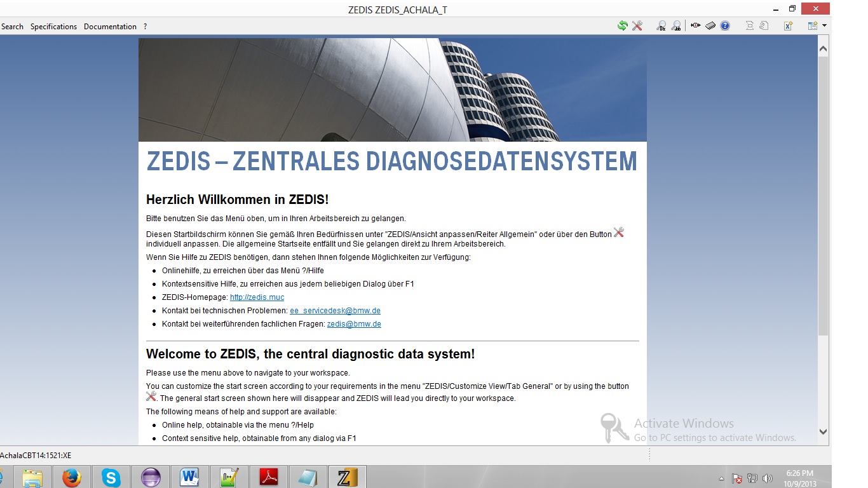868x488 pixels.
Task: Open the Notepad icon in the taskbar
Action: 308,477
